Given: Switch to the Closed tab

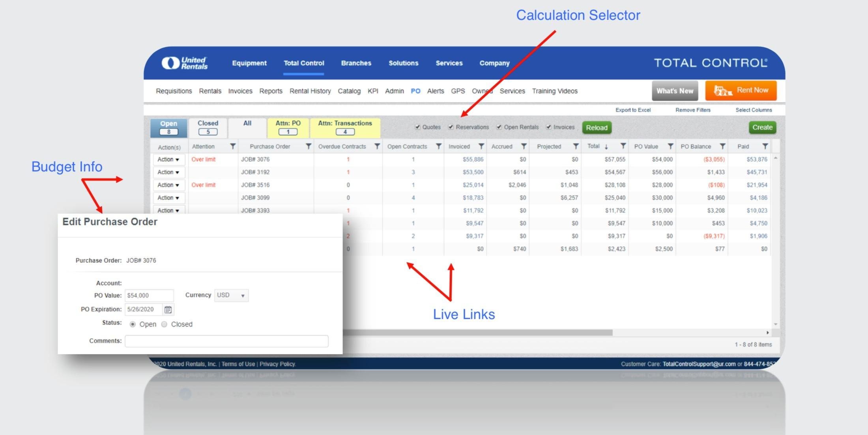Looking at the screenshot, I should 208,127.
